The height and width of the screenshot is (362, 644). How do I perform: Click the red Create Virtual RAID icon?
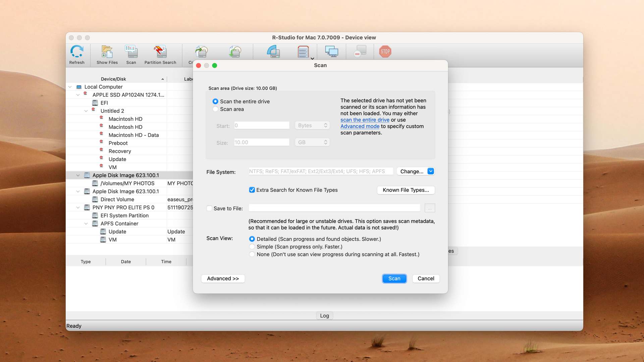303,52
